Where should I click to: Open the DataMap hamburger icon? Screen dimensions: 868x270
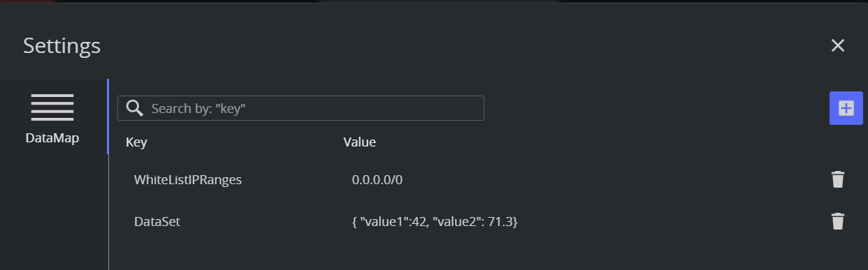52,107
